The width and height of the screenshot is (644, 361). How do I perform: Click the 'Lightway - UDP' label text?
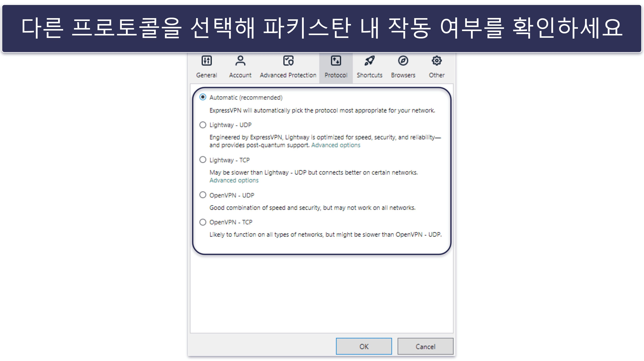coord(231,125)
